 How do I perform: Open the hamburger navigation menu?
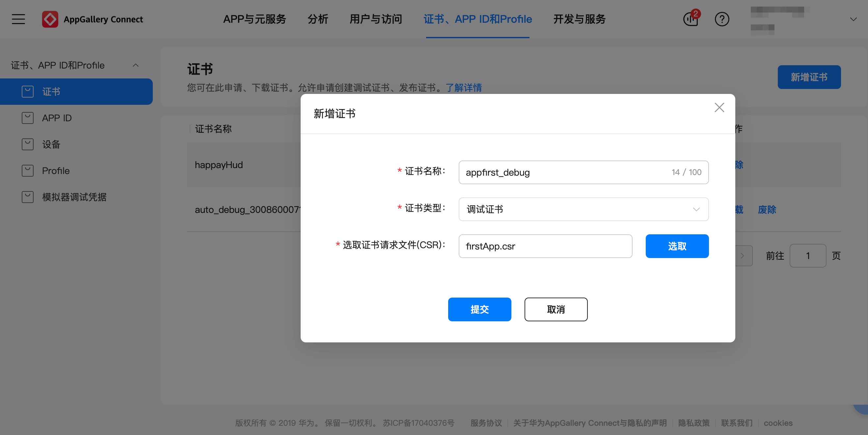18,19
